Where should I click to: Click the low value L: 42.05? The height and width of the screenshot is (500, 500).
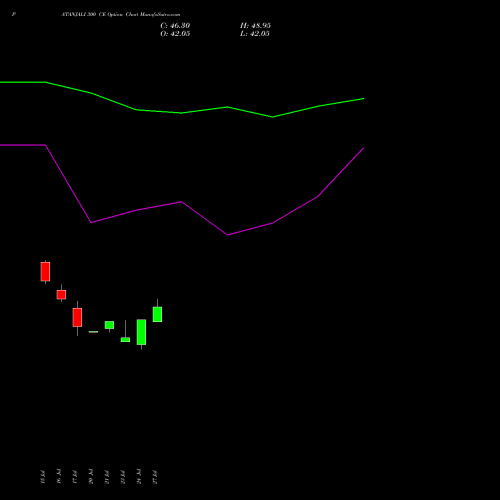point(255,34)
